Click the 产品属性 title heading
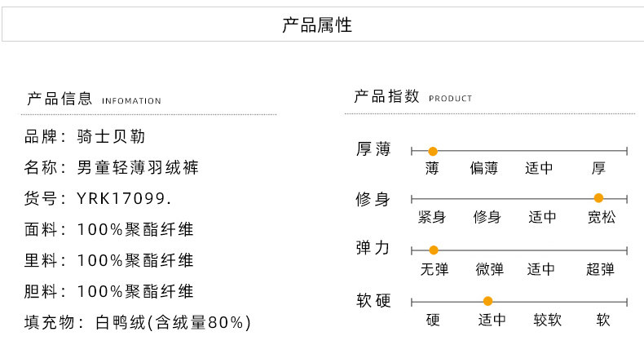 click(x=317, y=25)
